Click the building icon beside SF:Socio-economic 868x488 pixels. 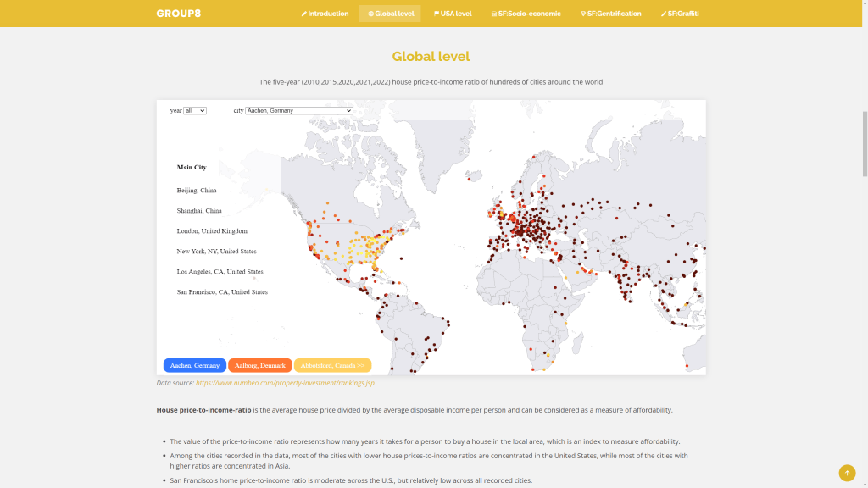pos(494,14)
